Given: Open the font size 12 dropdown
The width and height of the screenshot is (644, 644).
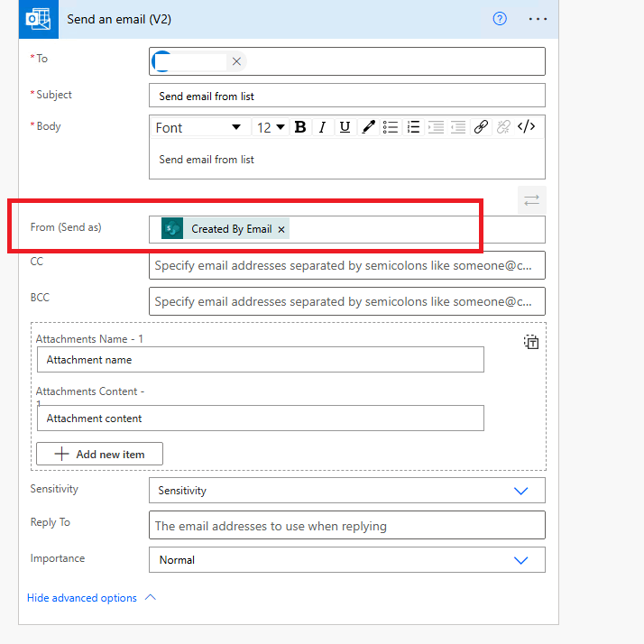Looking at the screenshot, I should pos(271,127).
